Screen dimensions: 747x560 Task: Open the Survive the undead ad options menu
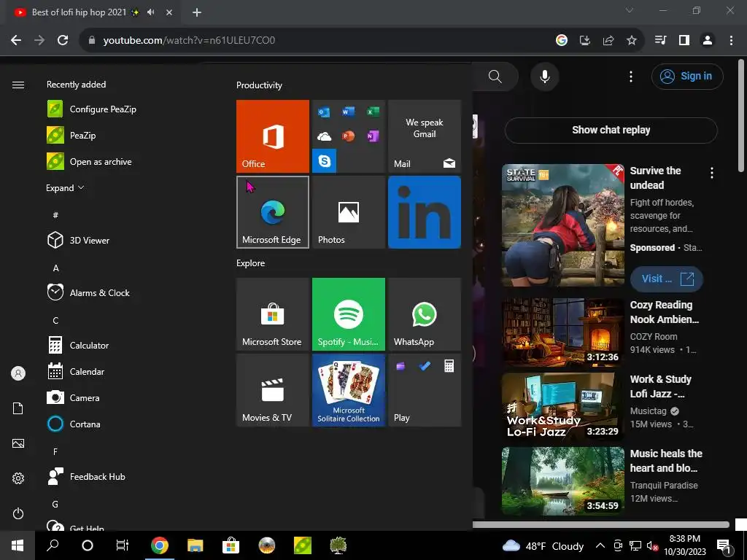pos(712,174)
